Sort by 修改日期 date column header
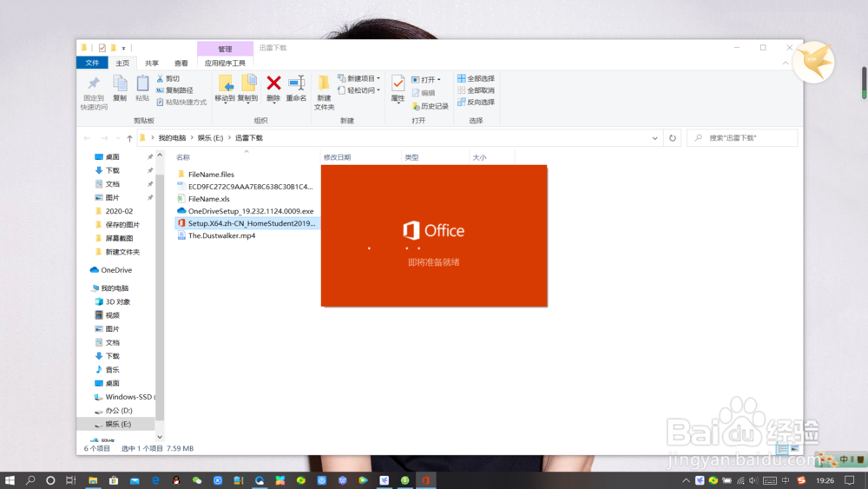The width and height of the screenshot is (868, 489). click(337, 157)
